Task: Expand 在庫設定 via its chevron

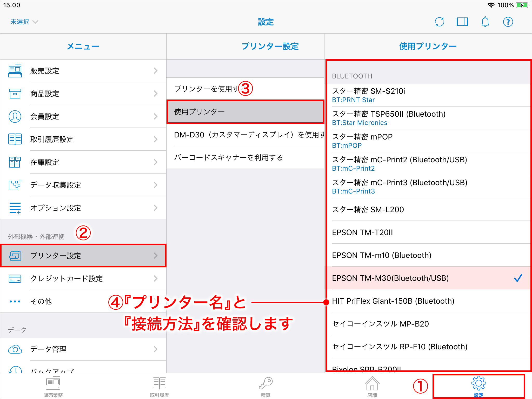Action: tap(156, 162)
